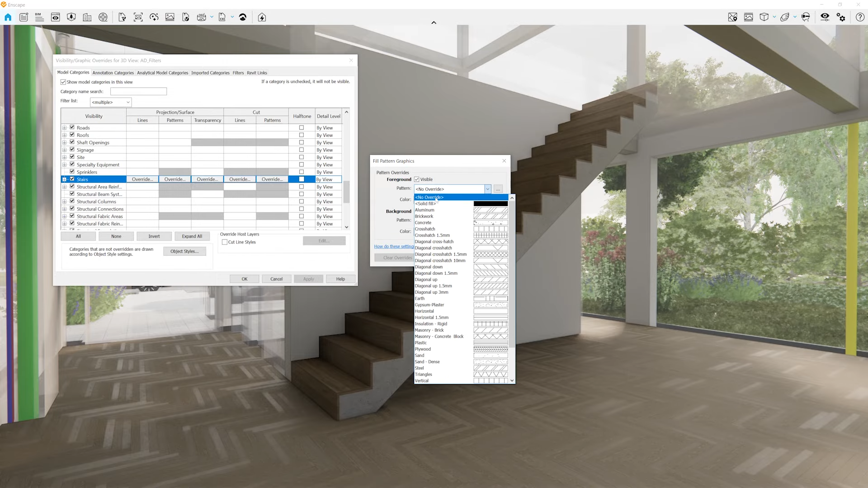Click the Expand All button
This screenshot has height=488, width=868.
[x=192, y=236]
